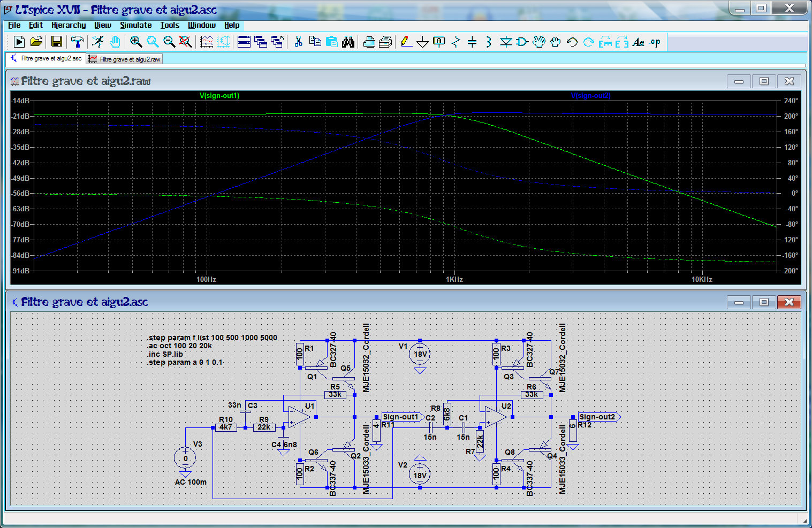Save the schematic with the floppy icon
Viewport: 812px width, 528px height.
(x=56, y=42)
